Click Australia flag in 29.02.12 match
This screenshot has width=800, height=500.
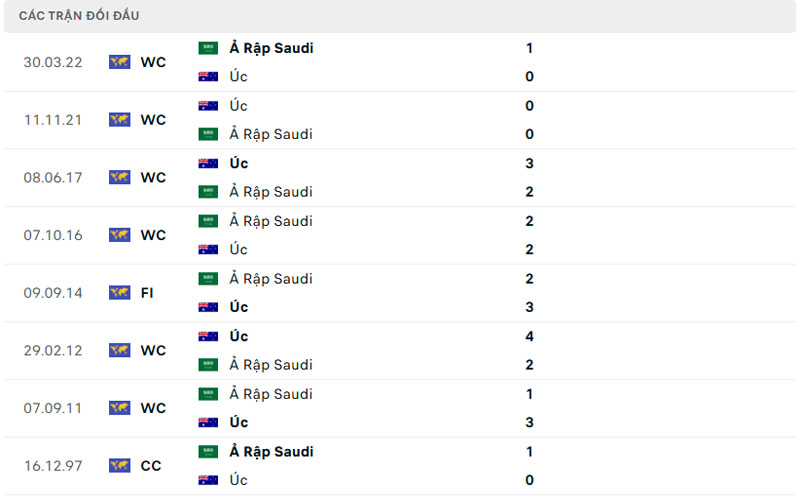click(x=208, y=336)
